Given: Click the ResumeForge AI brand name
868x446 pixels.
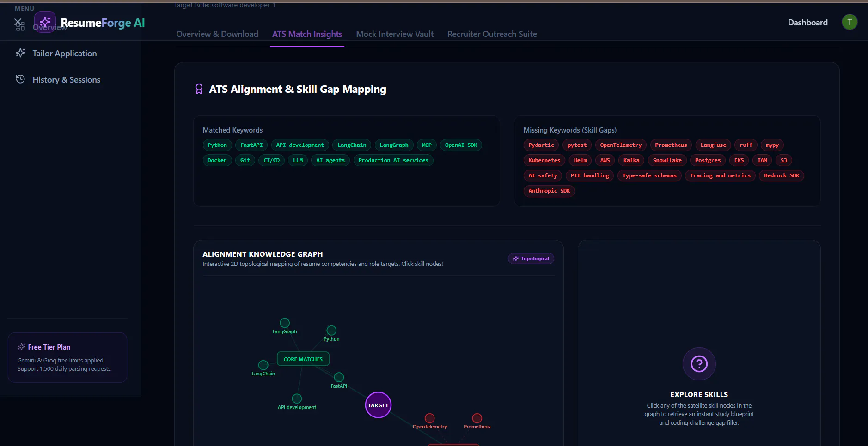Looking at the screenshot, I should pos(103,23).
